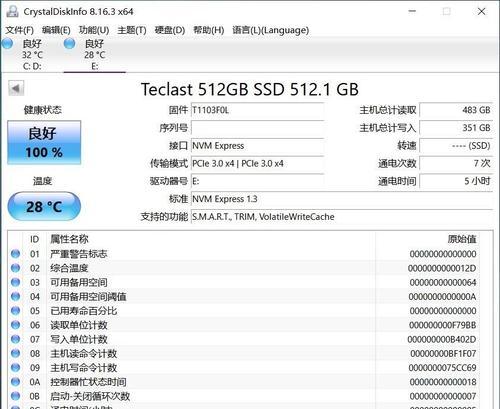
Task: Open the 功能(U) menu
Action: [94, 30]
